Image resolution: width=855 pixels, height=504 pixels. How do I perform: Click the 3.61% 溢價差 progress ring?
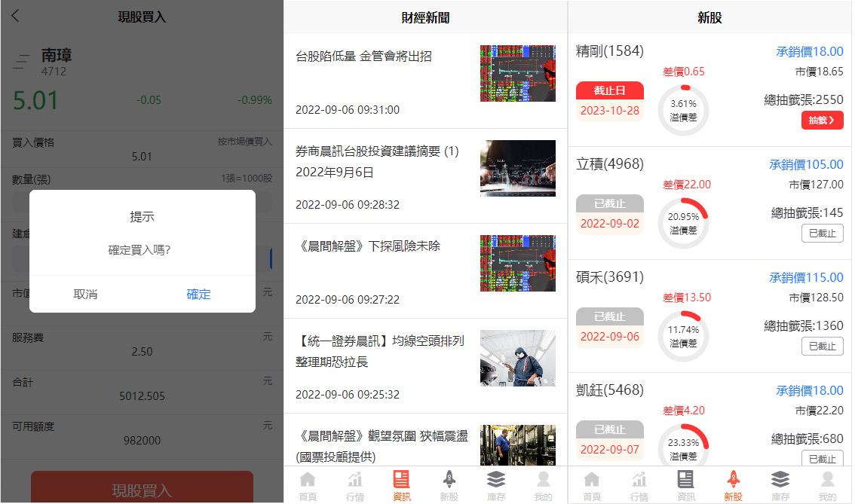click(x=683, y=110)
